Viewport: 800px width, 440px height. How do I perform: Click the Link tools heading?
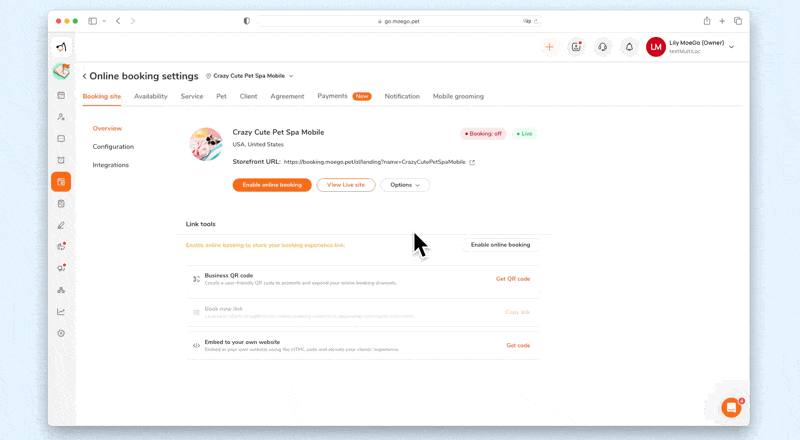(201, 224)
